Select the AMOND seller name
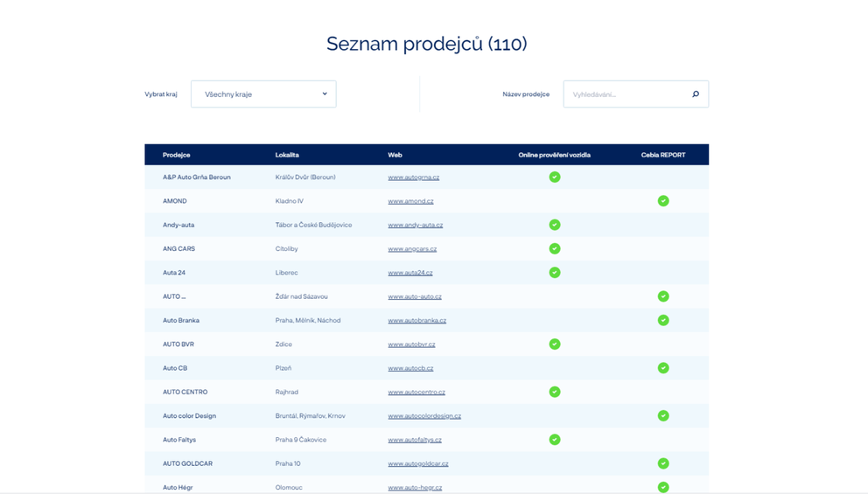 click(174, 201)
